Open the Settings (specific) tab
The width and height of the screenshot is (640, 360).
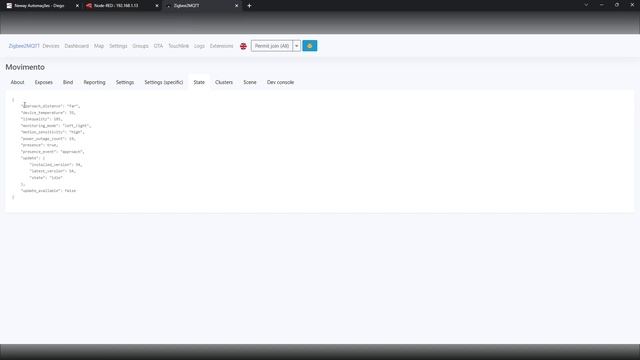pos(164,82)
